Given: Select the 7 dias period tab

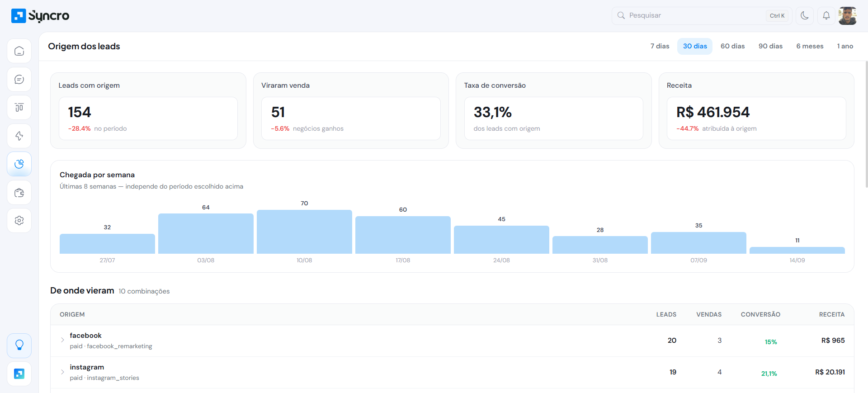Looking at the screenshot, I should [660, 46].
